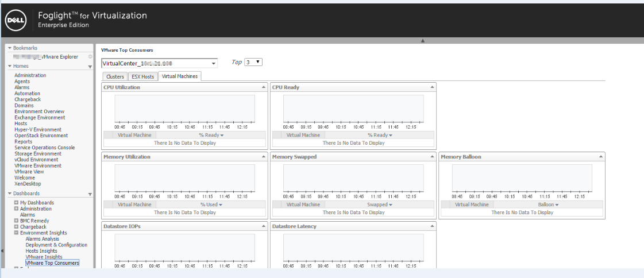Image resolution: width=644 pixels, height=278 pixels.
Task: Collapse the Memory Utilization panel
Action: click(263, 157)
